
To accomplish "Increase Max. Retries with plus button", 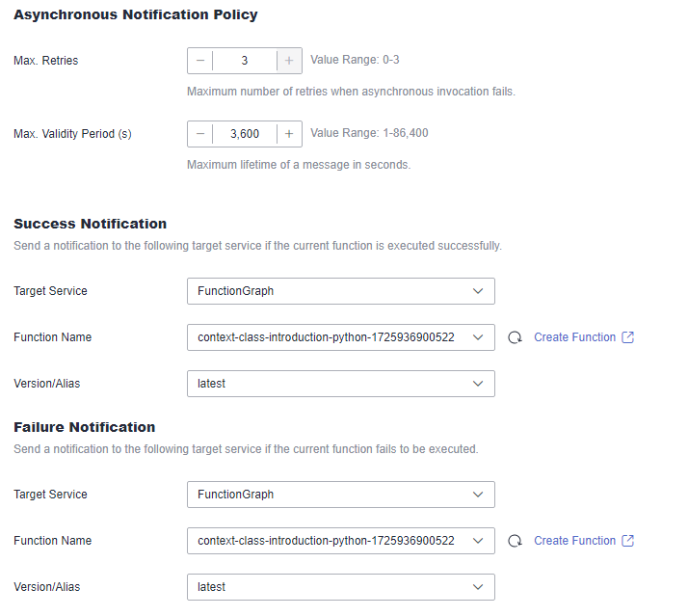I will 289,61.
